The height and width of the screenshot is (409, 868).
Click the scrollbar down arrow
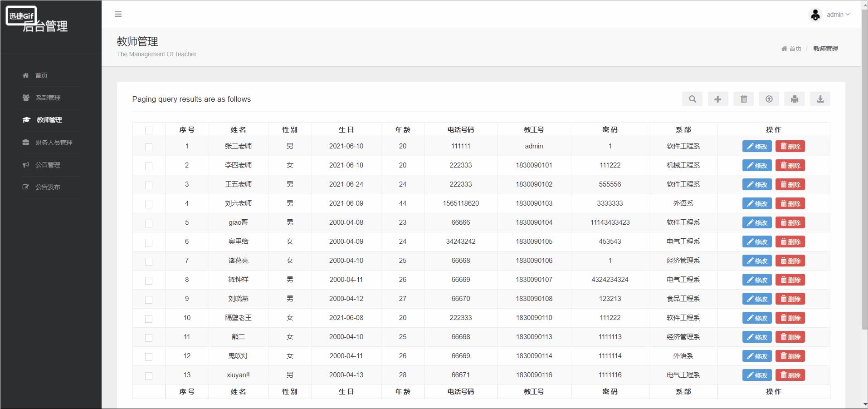tap(864, 404)
